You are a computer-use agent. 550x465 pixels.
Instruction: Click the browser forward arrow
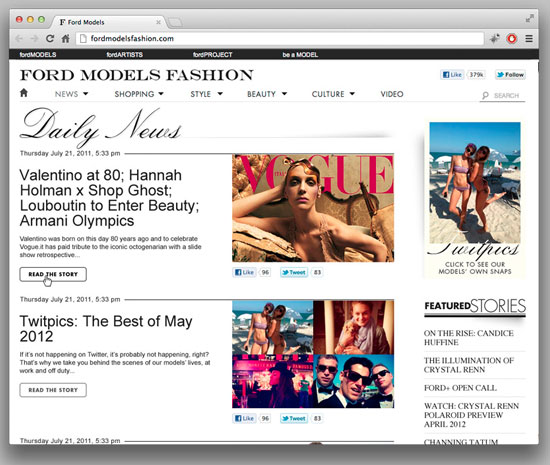pos(34,39)
